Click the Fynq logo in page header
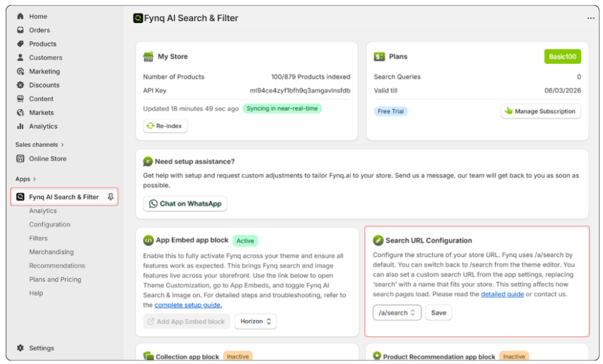This screenshot has height=364, width=603. (x=138, y=18)
